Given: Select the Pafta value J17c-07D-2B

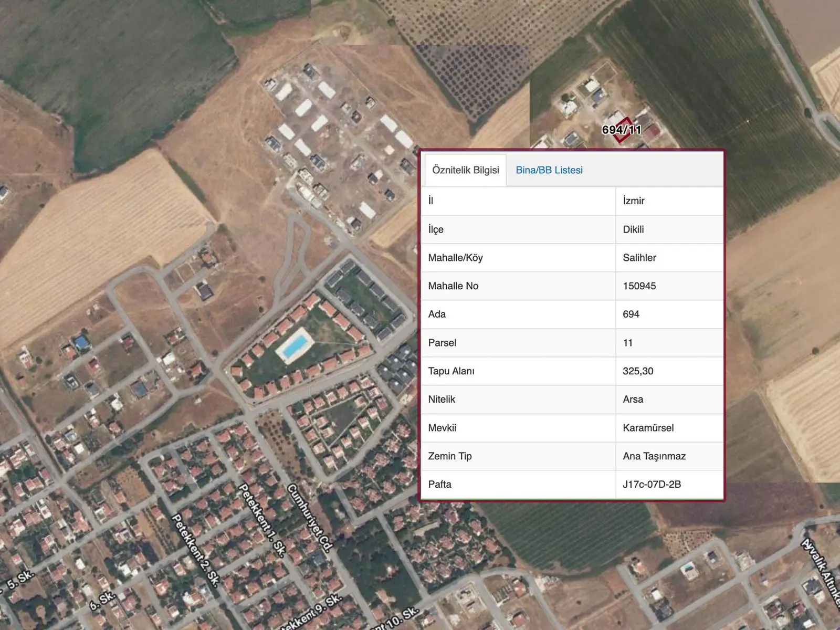Looking at the screenshot, I should [652, 485].
